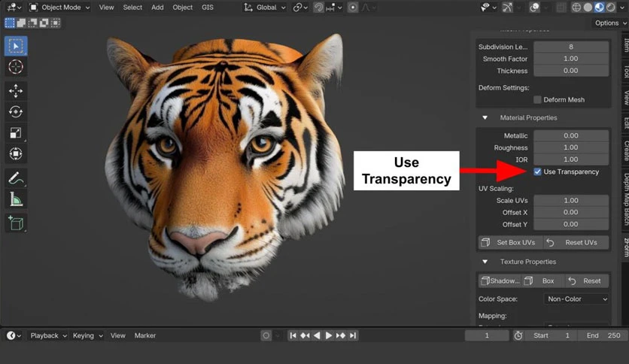Click Reset in Texture Properties
The image size is (629, 364).
tap(587, 281)
